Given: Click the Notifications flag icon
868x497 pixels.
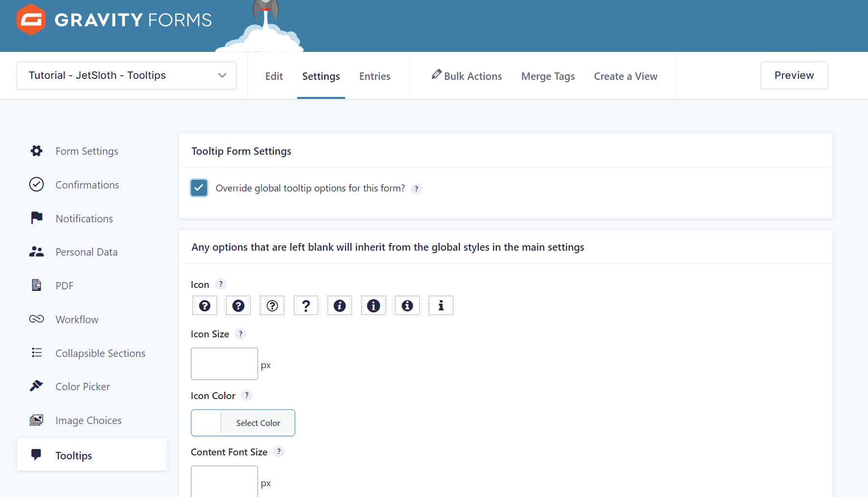Looking at the screenshot, I should point(36,218).
